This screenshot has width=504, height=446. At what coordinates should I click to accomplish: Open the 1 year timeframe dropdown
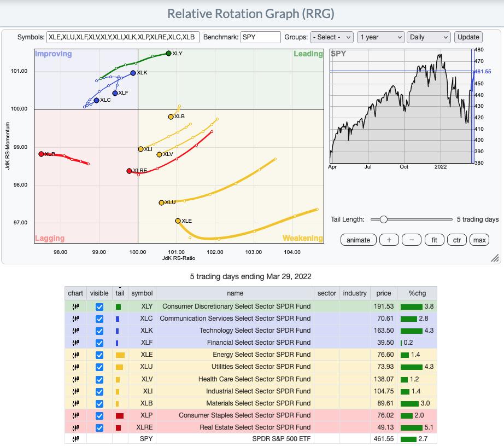(380, 37)
